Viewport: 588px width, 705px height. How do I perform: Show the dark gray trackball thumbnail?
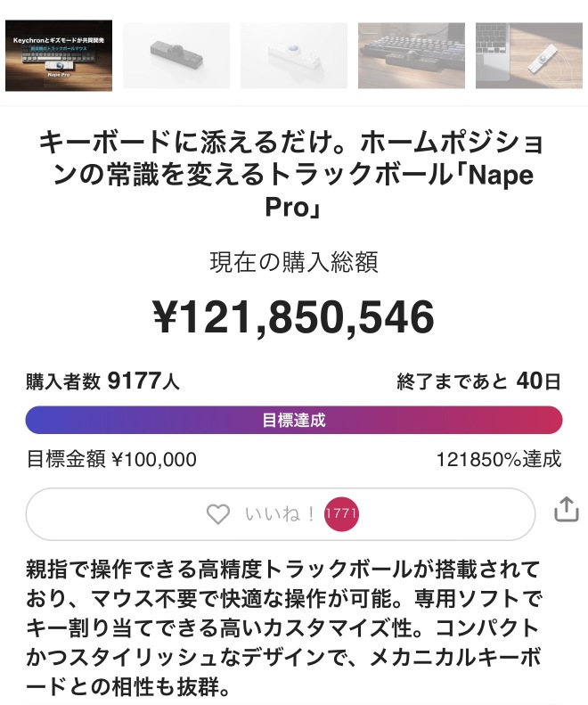[176, 55]
